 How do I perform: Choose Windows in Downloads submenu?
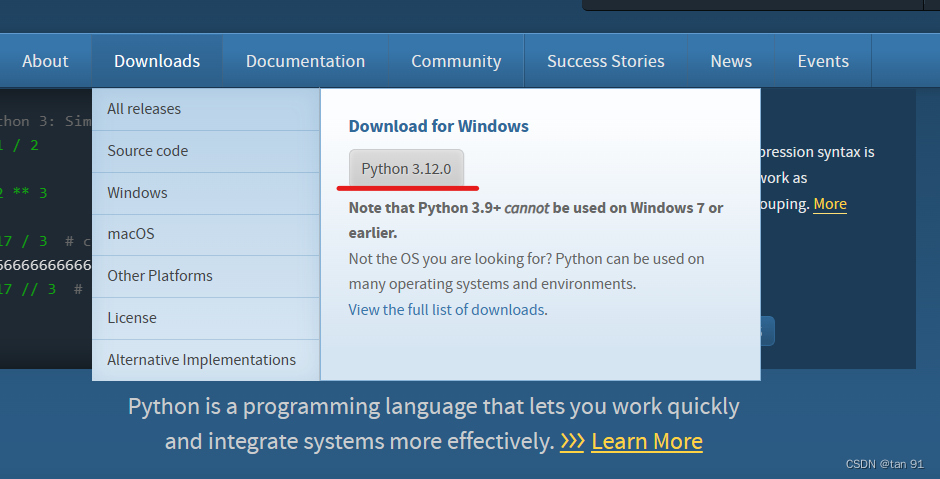(206, 193)
